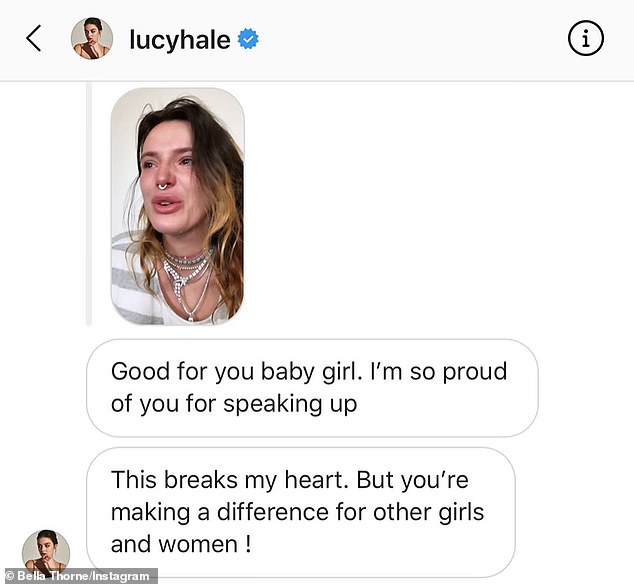The height and width of the screenshot is (584, 634).
Task: Go back using the back arrow
Action: click(x=34, y=40)
